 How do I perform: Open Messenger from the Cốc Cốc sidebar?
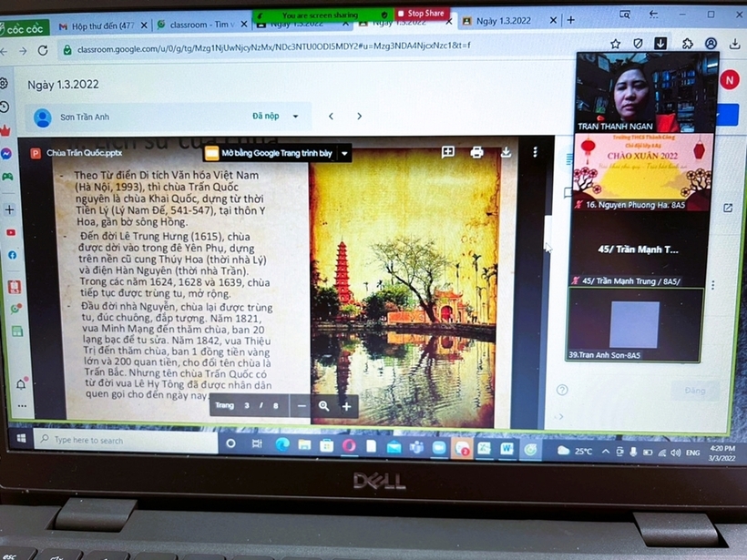pos(6,153)
